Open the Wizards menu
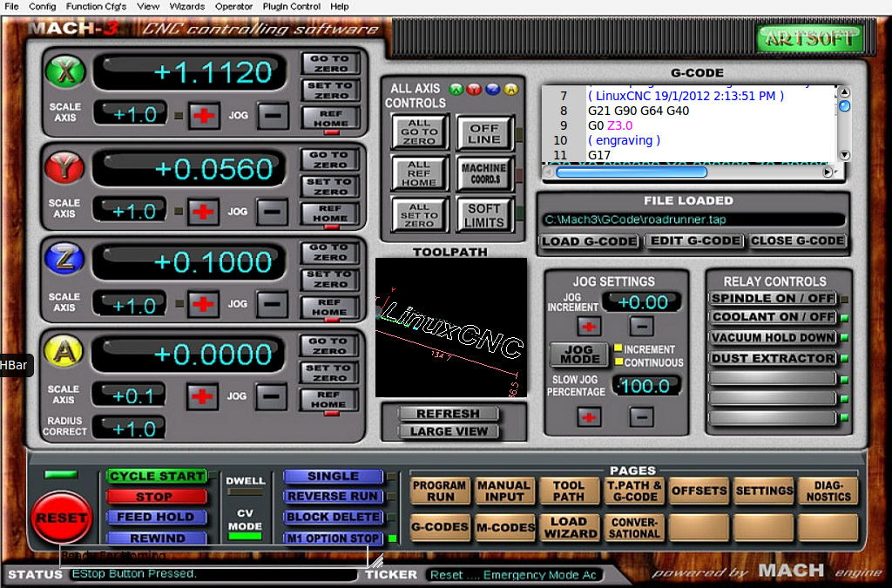Image resolution: width=892 pixels, height=588 pixels. (x=187, y=6)
